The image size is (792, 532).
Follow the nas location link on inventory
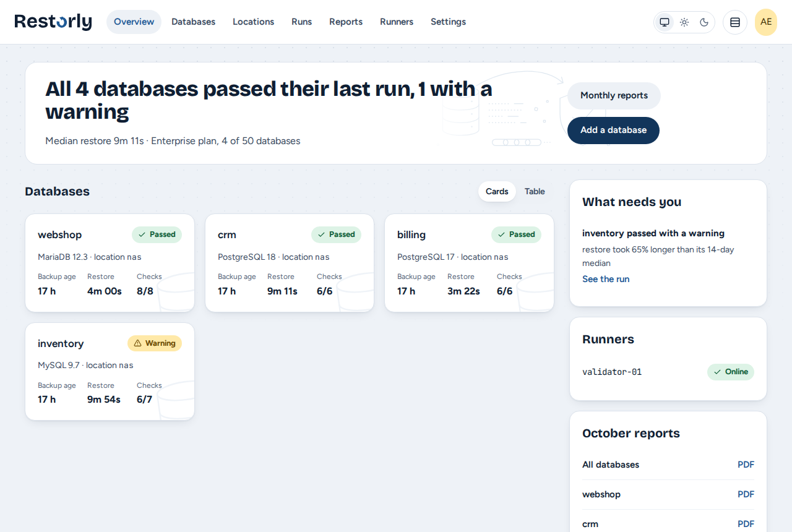126,366
